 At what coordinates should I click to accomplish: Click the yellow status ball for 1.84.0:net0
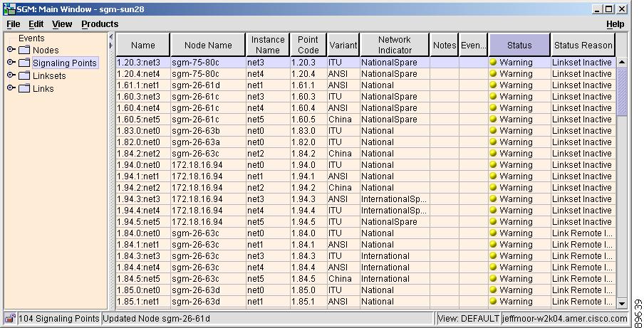pyautogui.click(x=493, y=233)
